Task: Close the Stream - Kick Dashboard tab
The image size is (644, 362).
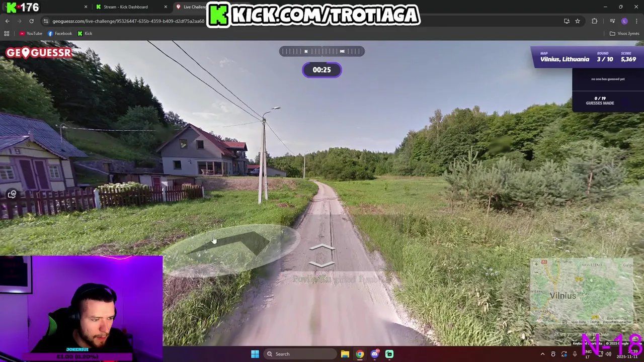Action: pos(166,7)
